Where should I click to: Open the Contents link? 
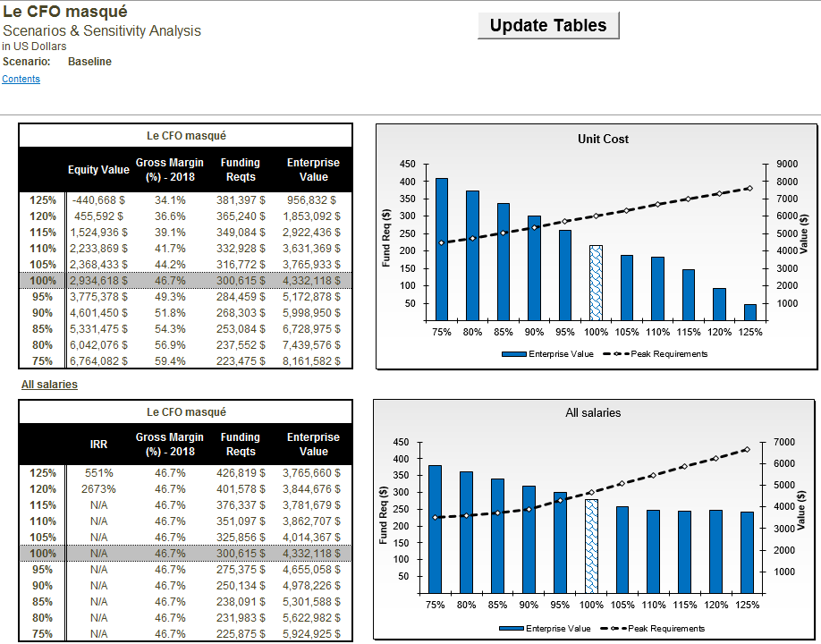[x=21, y=80]
